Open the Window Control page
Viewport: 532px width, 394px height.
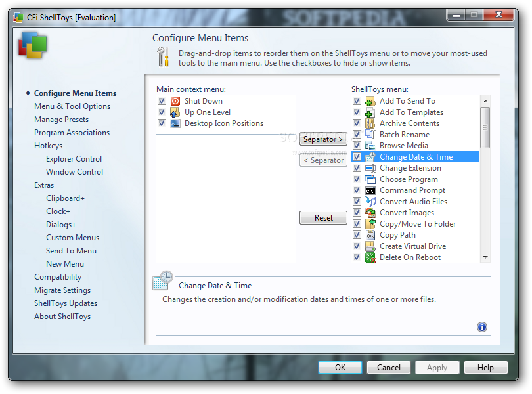pyautogui.click(x=75, y=172)
